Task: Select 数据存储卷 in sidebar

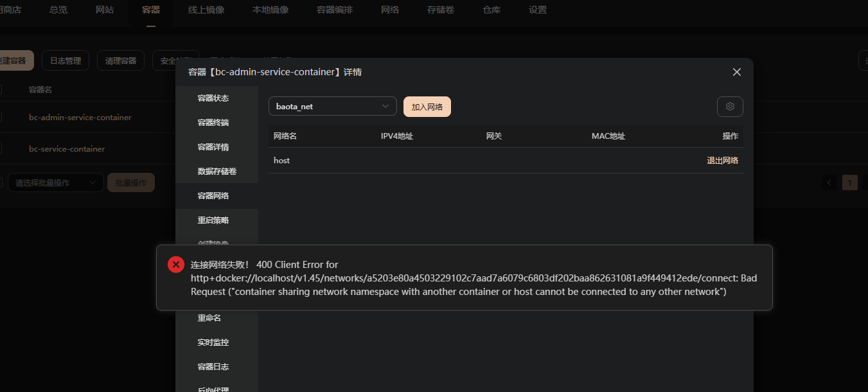Action: 217,172
